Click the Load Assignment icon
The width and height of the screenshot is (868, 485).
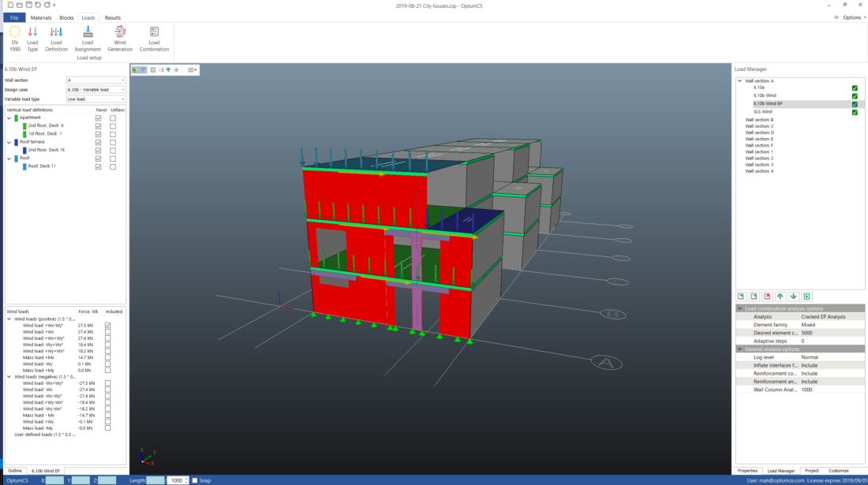[88, 36]
